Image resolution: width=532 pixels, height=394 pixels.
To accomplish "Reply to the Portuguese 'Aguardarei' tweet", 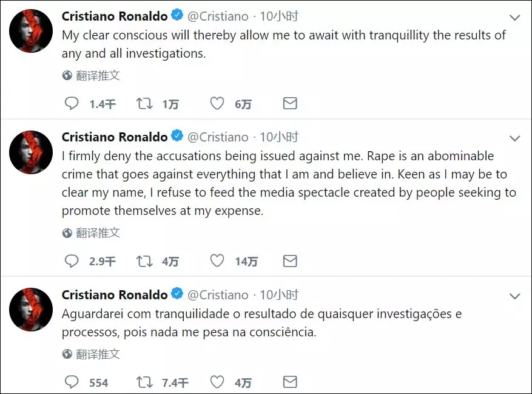I will pos(72,382).
